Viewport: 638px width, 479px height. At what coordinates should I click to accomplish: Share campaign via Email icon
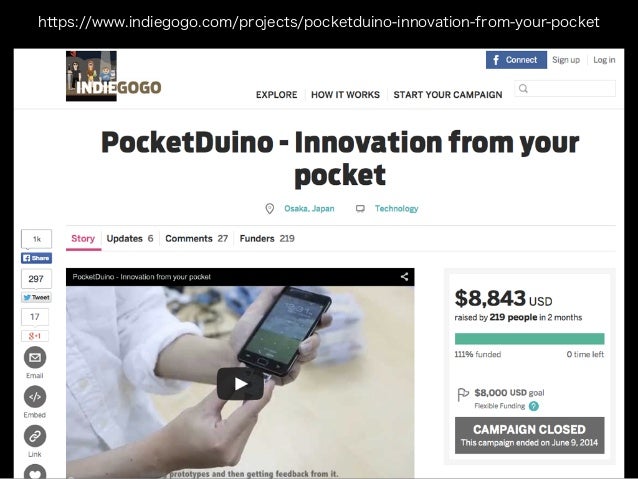pyautogui.click(x=35, y=358)
